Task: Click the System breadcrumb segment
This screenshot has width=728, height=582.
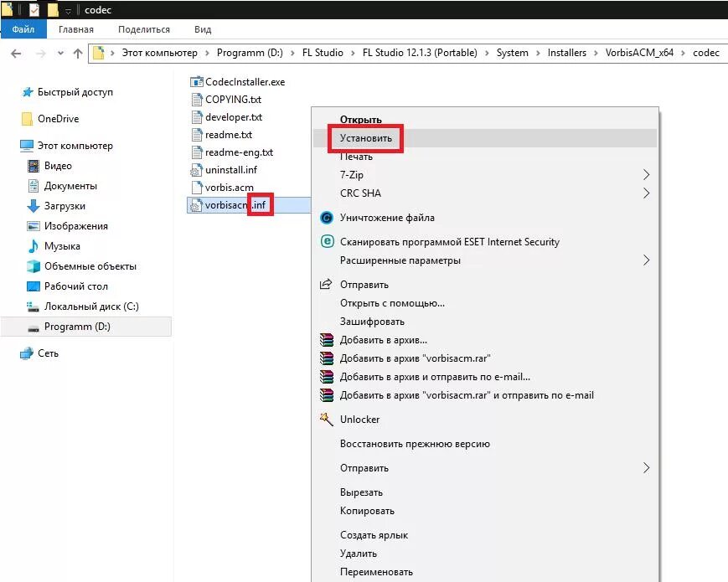Action: click(x=513, y=53)
